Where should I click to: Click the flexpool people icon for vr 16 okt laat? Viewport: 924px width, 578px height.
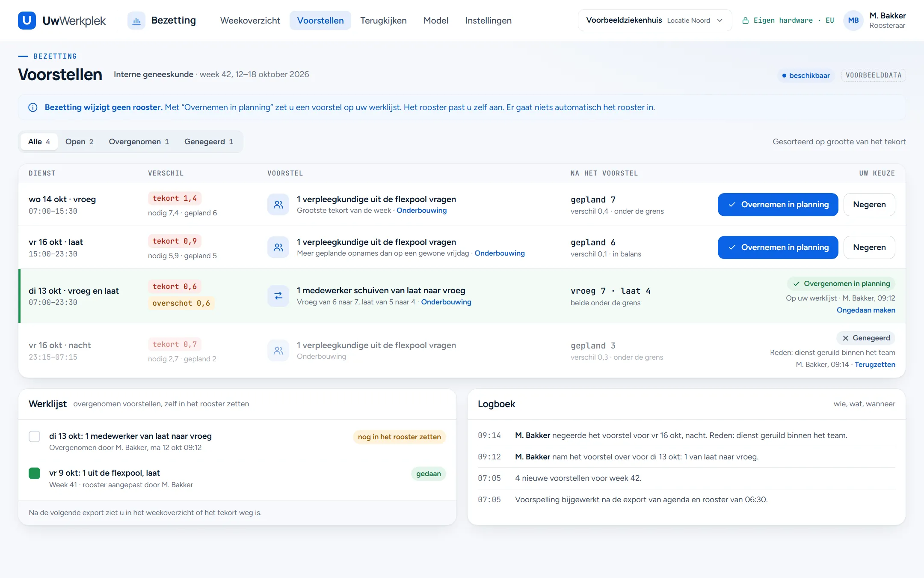pyautogui.click(x=278, y=247)
